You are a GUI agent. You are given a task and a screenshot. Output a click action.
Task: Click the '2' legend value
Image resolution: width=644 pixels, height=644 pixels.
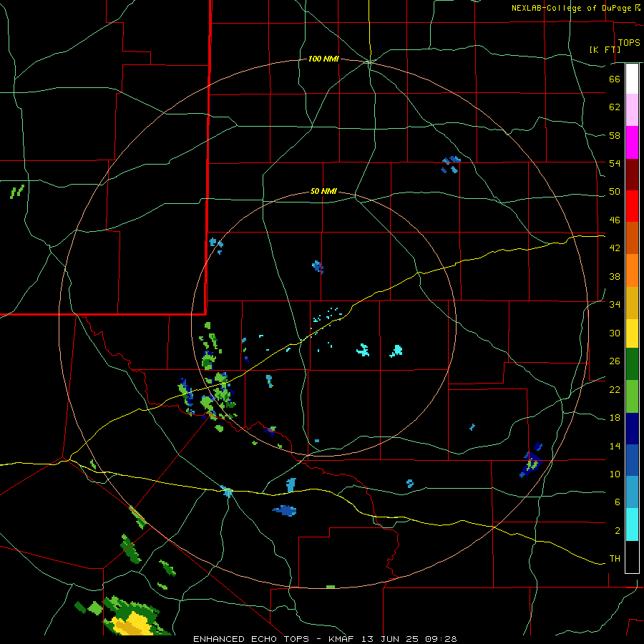617,531
